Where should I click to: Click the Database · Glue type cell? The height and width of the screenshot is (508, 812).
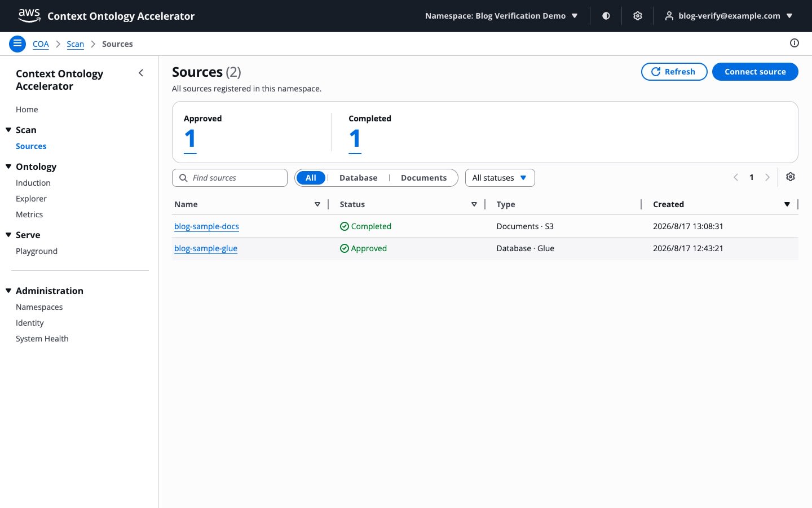point(525,248)
